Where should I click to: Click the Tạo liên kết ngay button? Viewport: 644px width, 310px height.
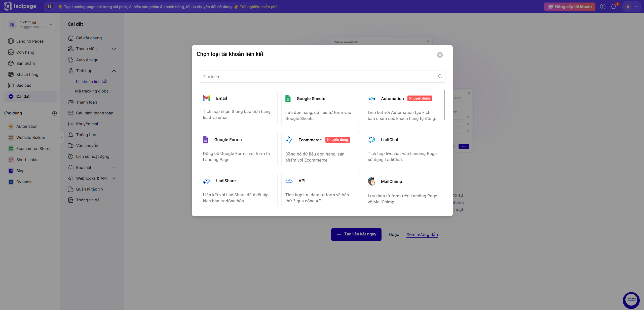[x=356, y=234]
